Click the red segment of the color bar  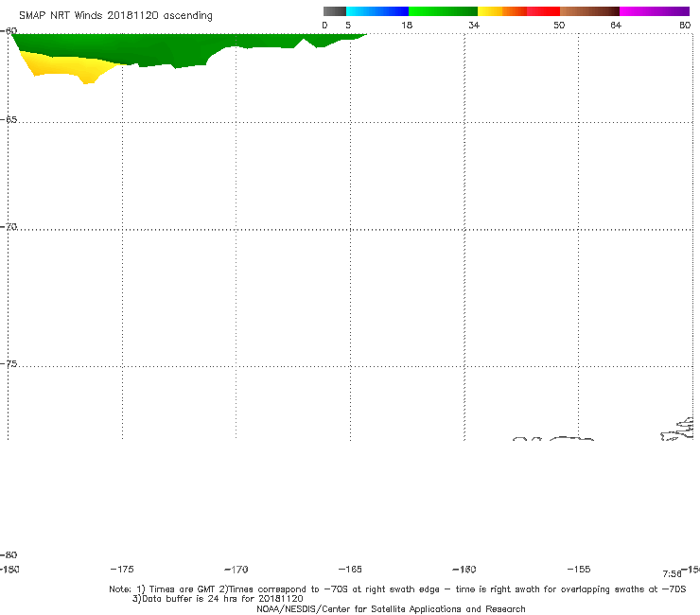[543, 11]
